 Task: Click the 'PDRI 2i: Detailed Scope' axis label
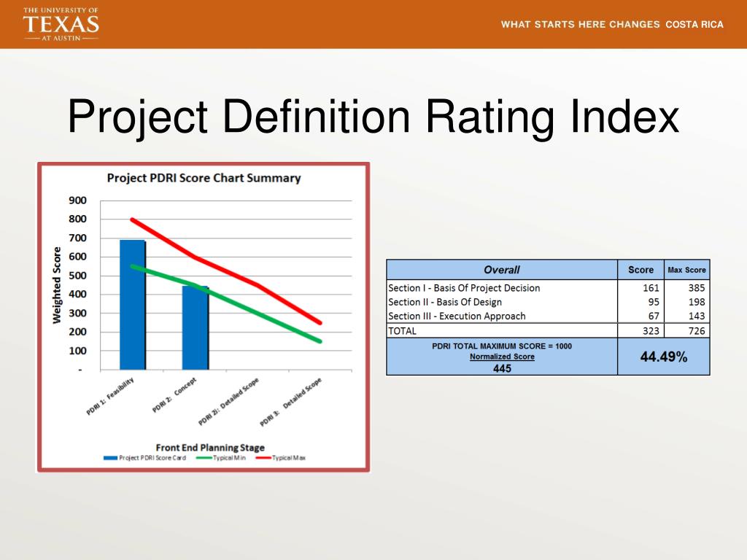coord(228,402)
